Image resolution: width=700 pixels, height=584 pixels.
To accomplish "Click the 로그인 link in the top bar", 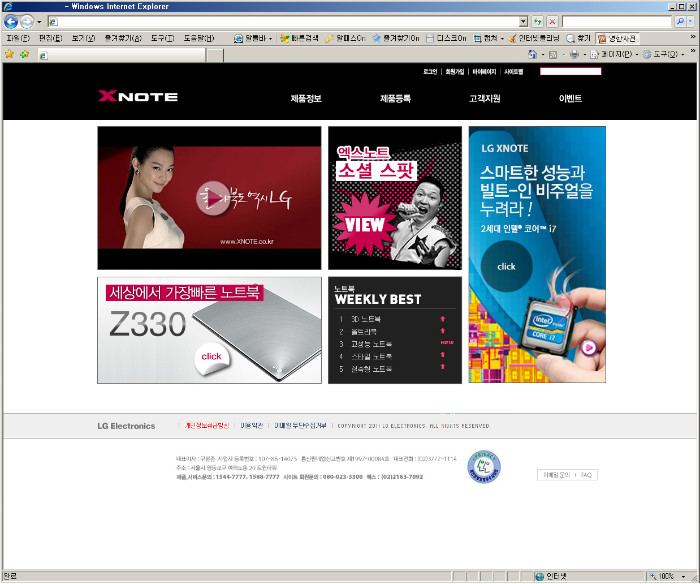I will click(x=430, y=71).
